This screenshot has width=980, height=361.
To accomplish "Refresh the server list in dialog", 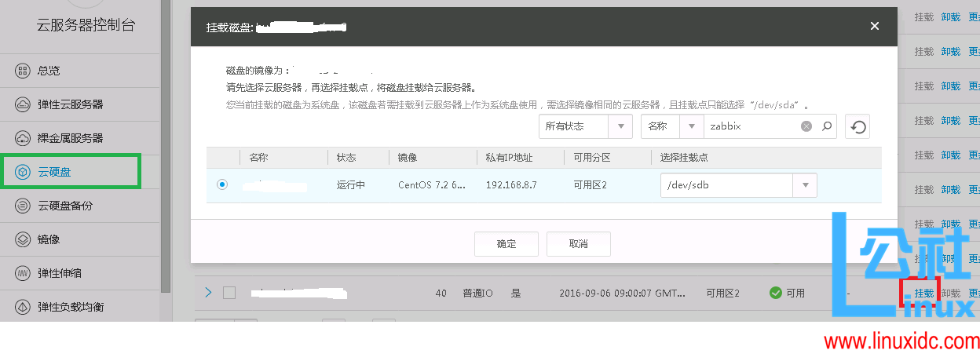I will (x=857, y=126).
